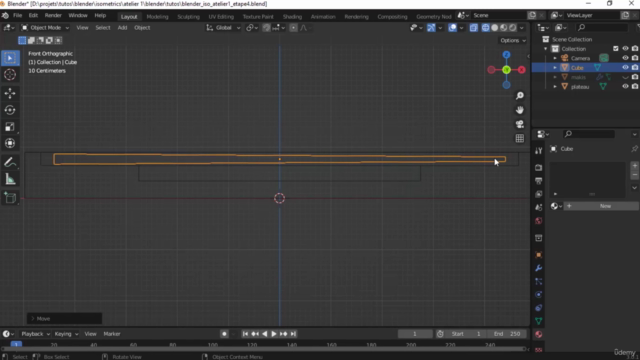Click the End frame field
The width and height of the screenshot is (640, 360).
pyautogui.click(x=507, y=334)
